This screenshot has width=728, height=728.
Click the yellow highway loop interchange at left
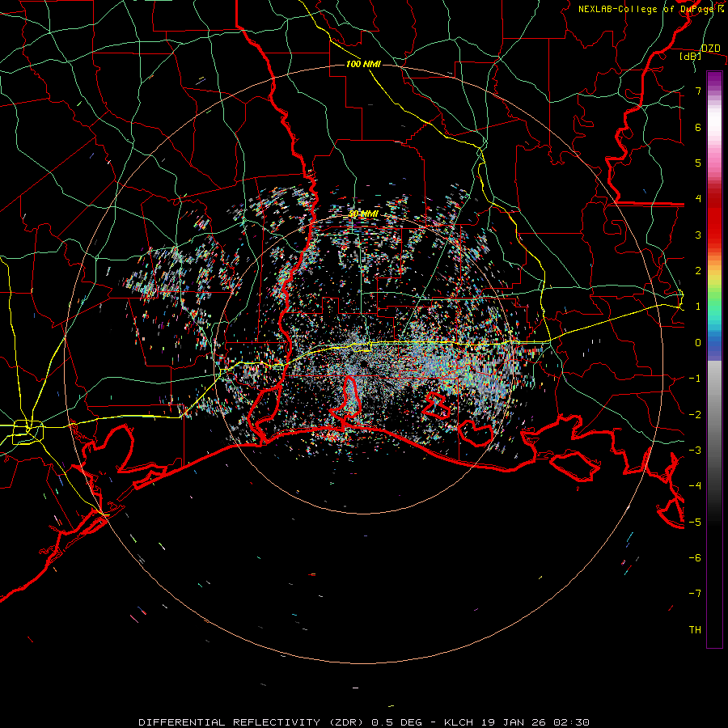(28, 432)
